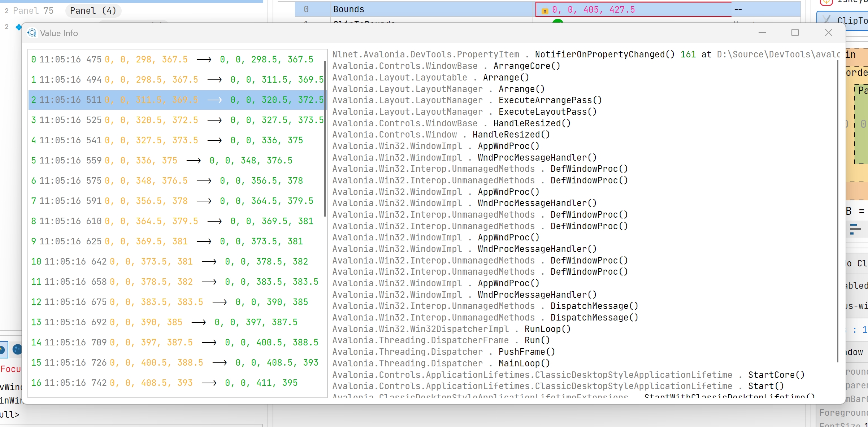Image resolution: width=868 pixels, height=427 pixels.
Task: Click the Controls.Window HandleResized() stack frame
Action: (441, 135)
